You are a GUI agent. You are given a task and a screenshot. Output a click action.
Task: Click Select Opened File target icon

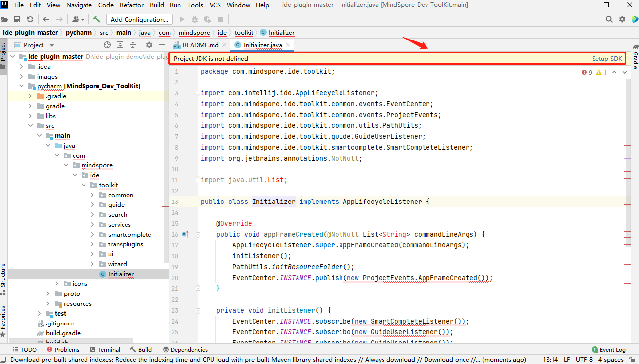107,45
